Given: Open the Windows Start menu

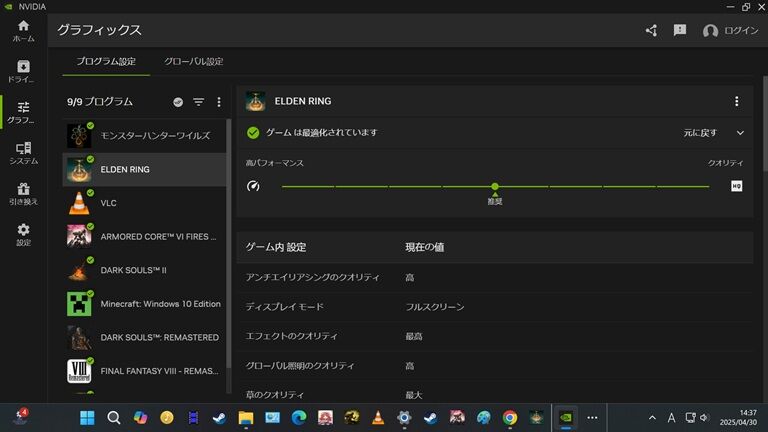Looking at the screenshot, I should 87,418.
